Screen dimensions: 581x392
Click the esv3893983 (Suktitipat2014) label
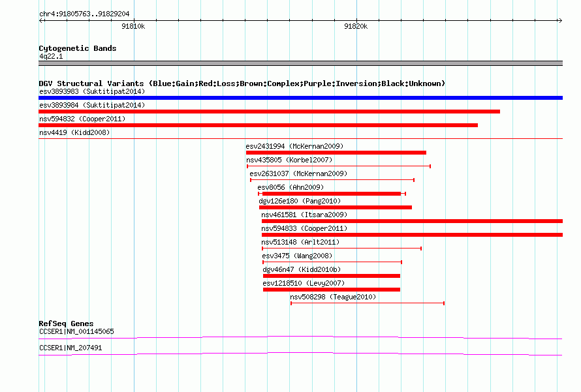click(92, 91)
